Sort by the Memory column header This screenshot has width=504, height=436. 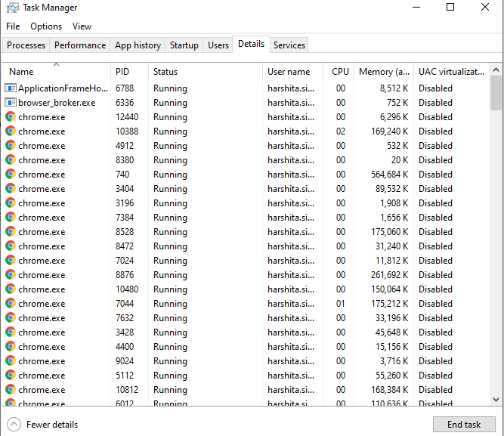click(384, 71)
